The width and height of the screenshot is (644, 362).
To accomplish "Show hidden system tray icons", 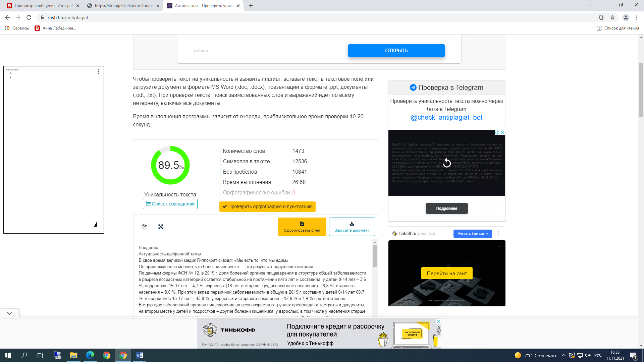I will 563,355.
